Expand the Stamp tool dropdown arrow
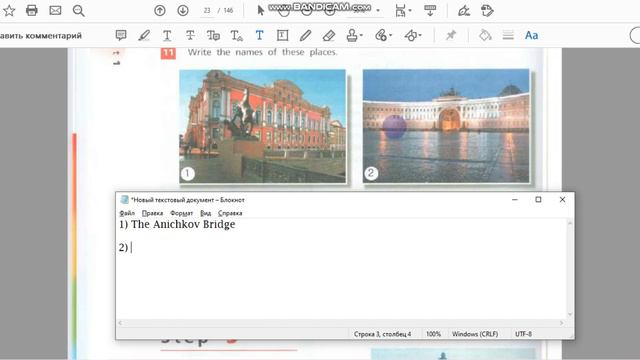Screen dimensions: 640x360 [361, 36]
